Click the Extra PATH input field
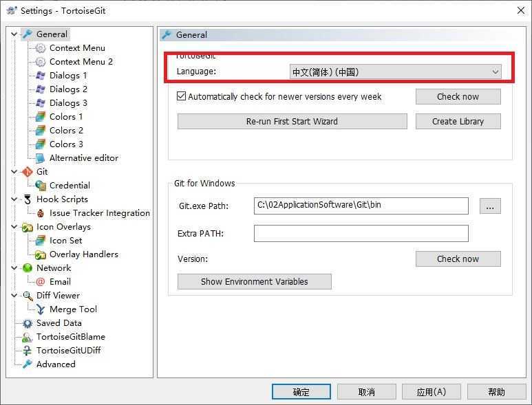Image resolution: width=532 pixels, height=405 pixels. click(x=361, y=234)
